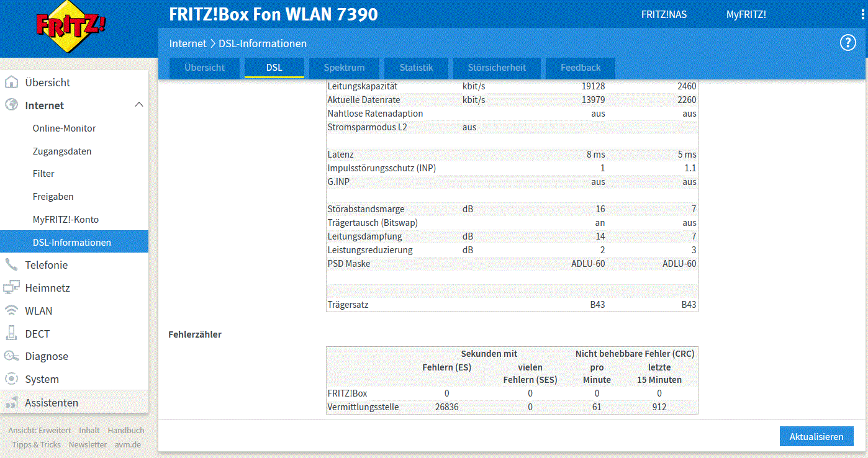Click the CRC value 912
This screenshot has width=868, height=458.
659,407
